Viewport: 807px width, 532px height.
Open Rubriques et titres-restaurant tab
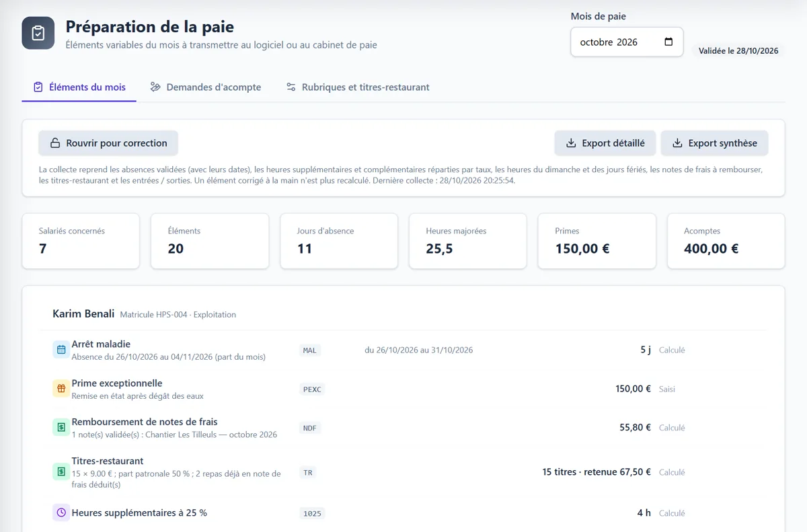358,87
